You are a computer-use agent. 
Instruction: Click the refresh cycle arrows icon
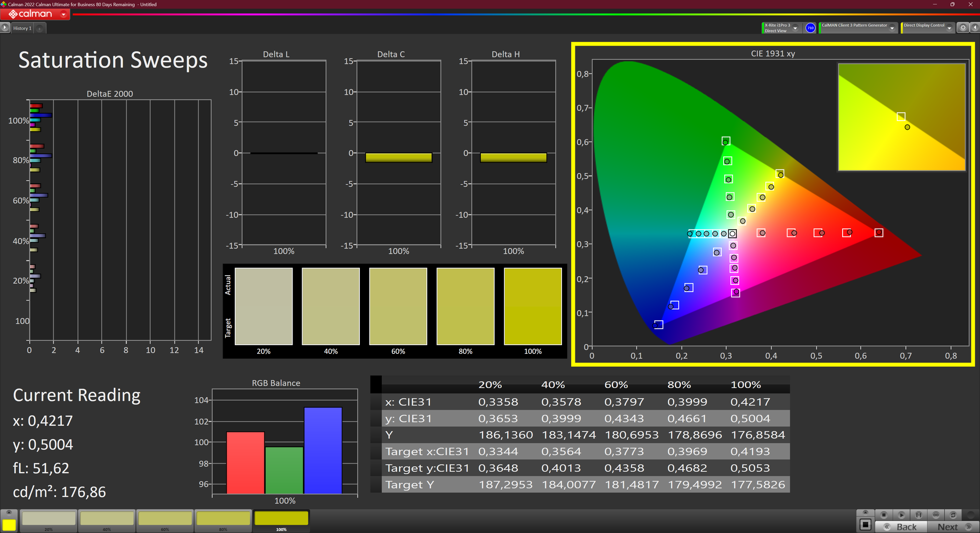pyautogui.click(x=953, y=515)
